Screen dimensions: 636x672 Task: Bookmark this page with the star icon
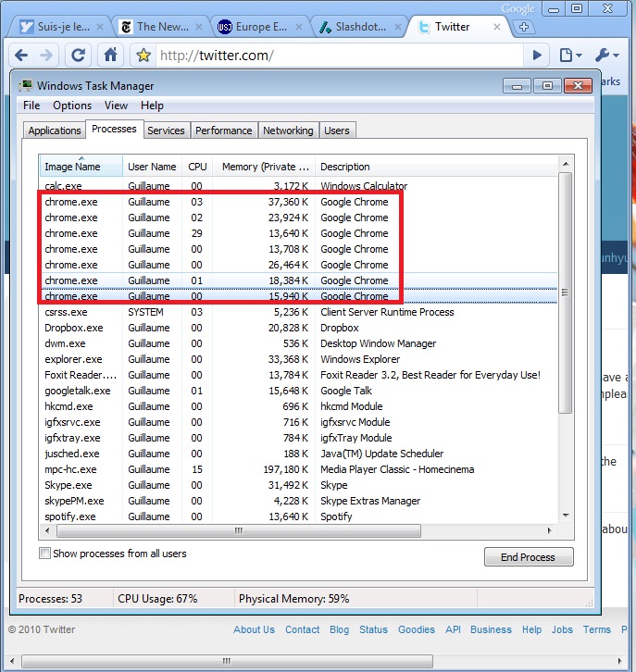click(143, 56)
